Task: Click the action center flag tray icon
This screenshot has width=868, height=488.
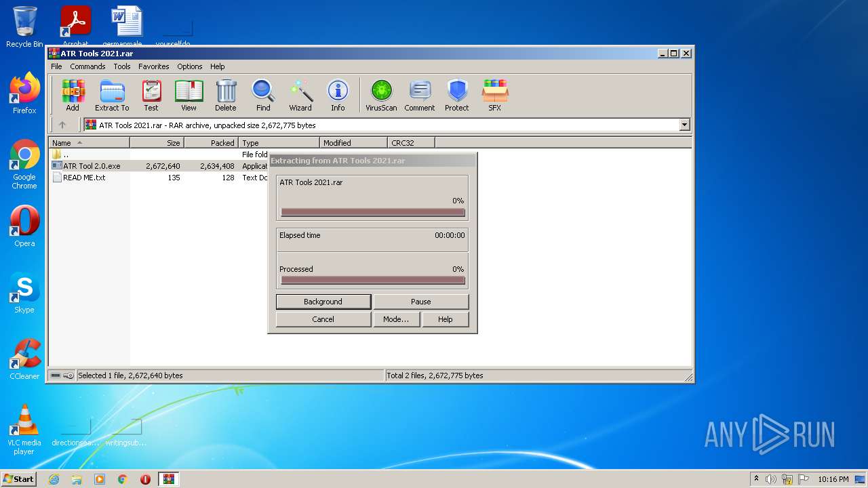Action: click(x=804, y=479)
